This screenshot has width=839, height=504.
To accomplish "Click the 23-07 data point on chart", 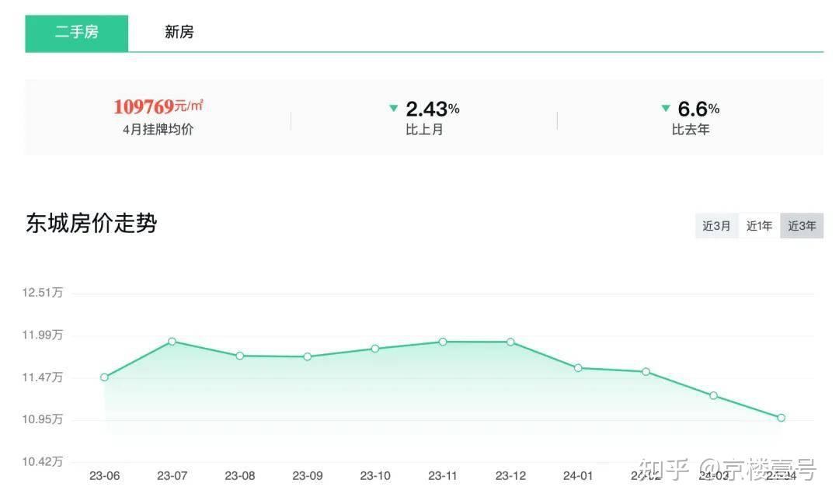I will [x=172, y=342].
